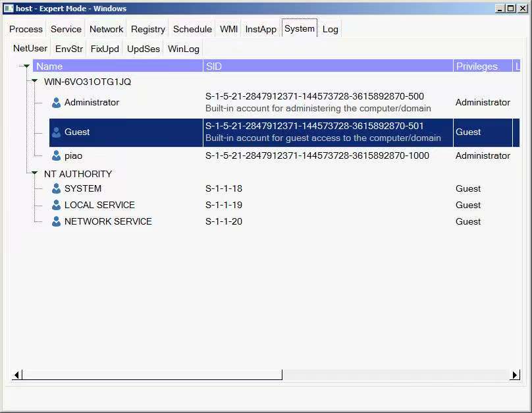Image resolution: width=532 pixels, height=413 pixels.
Task: Click the NETWORK SERVICE user icon
Action: click(56, 222)
